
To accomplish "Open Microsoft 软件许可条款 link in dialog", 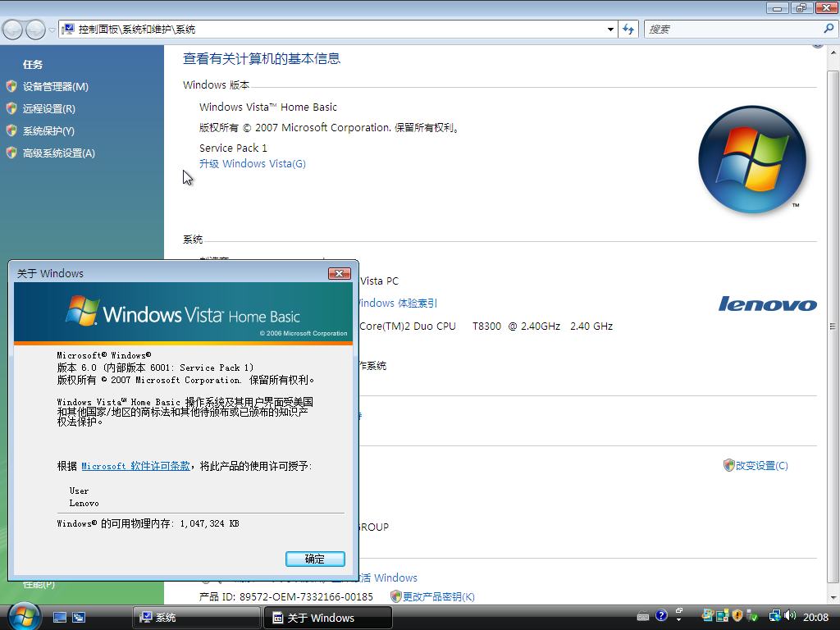I will (x=135, y=466).
